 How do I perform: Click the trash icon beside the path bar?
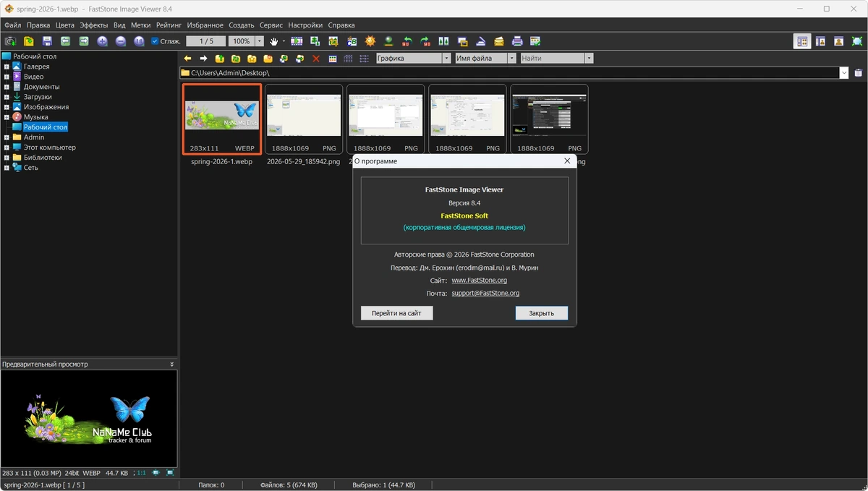[859, 73]
